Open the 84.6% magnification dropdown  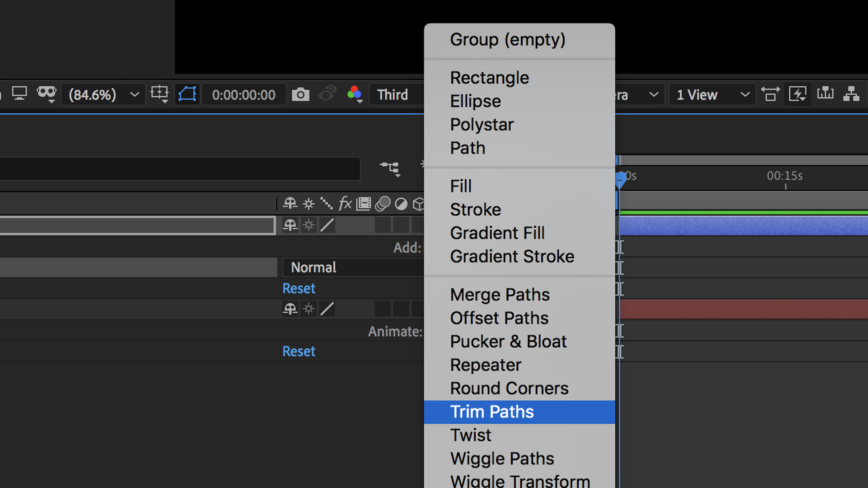pos(103,94)
